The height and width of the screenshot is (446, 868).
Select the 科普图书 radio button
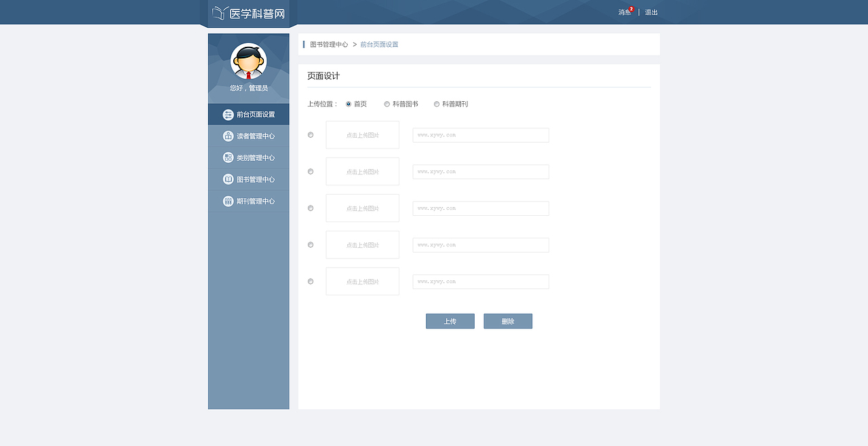coord(387,104)
